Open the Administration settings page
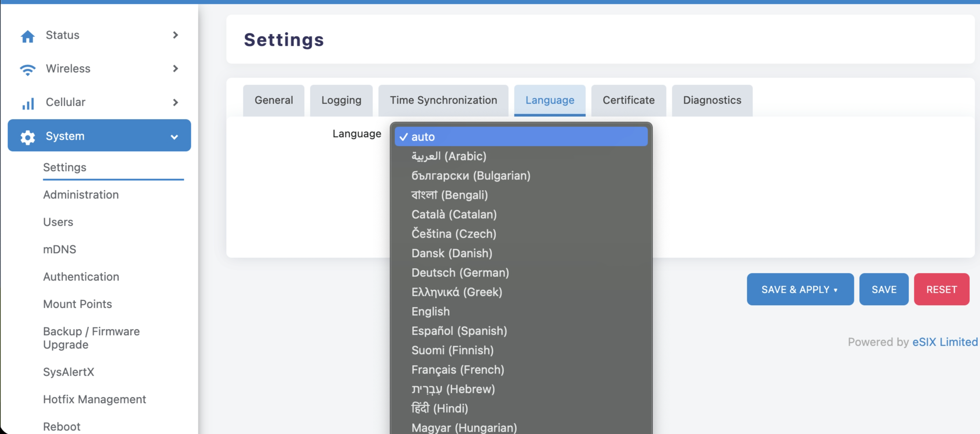980x434 pixels. tap(81, 195)
